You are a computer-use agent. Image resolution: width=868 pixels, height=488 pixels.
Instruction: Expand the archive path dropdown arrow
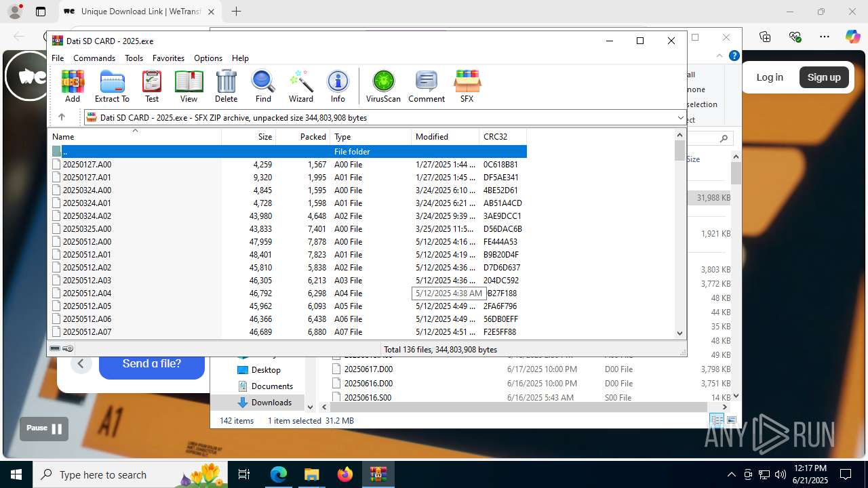point(680,118)
